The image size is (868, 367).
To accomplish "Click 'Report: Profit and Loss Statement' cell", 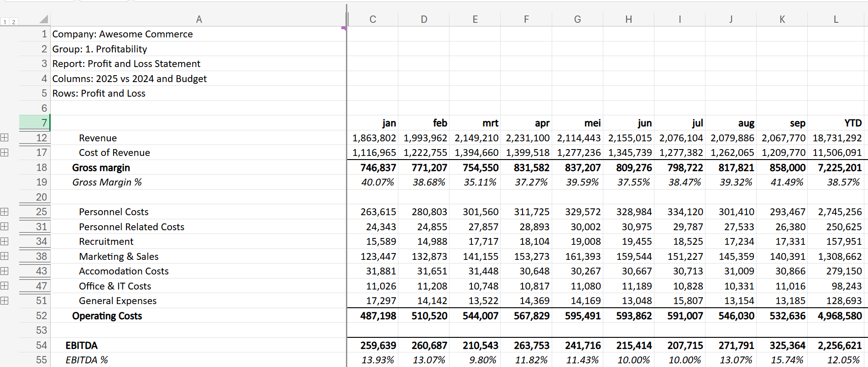I will (x=199, y=63).
